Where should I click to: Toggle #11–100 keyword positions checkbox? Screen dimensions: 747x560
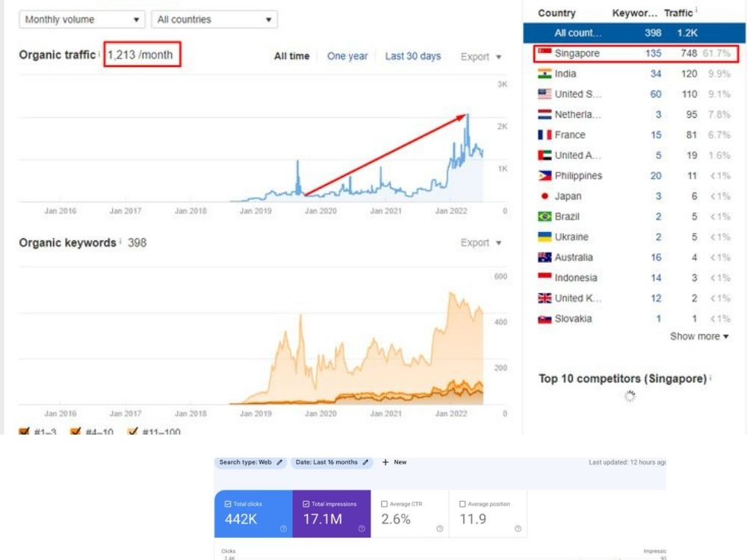(x=132, y=431)
